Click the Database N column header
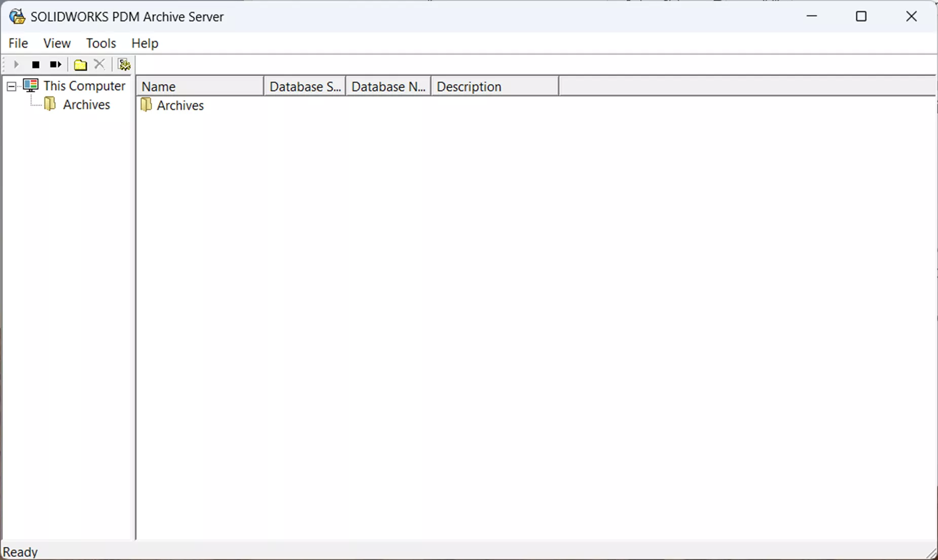The image size is (938, 560). point(387,86)
